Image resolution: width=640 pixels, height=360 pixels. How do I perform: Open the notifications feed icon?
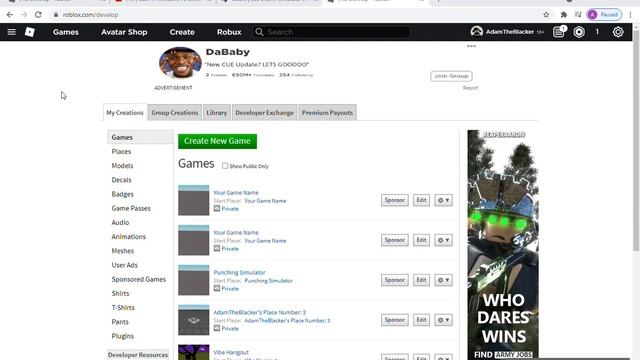tap(559, 32)
